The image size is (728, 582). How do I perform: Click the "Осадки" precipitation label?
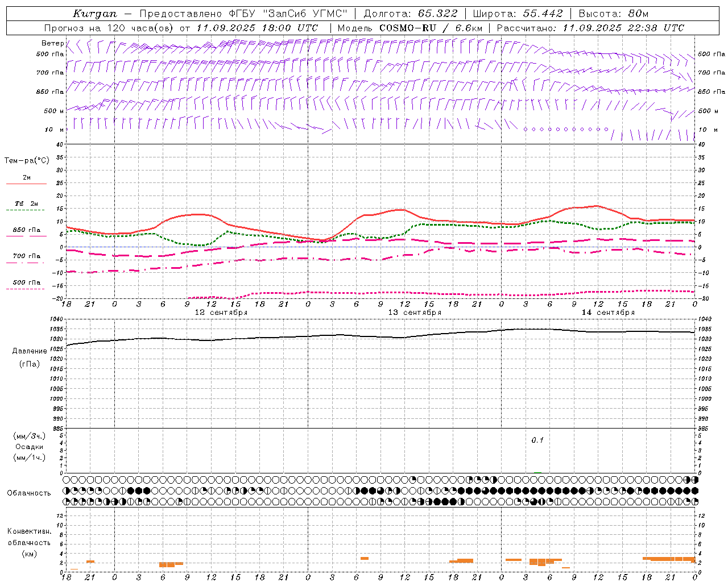click(x=30, y=447)
